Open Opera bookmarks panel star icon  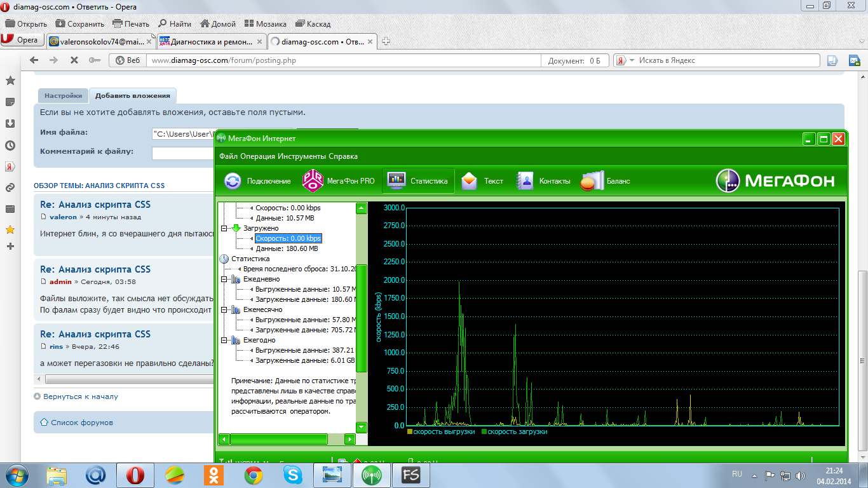10,81
